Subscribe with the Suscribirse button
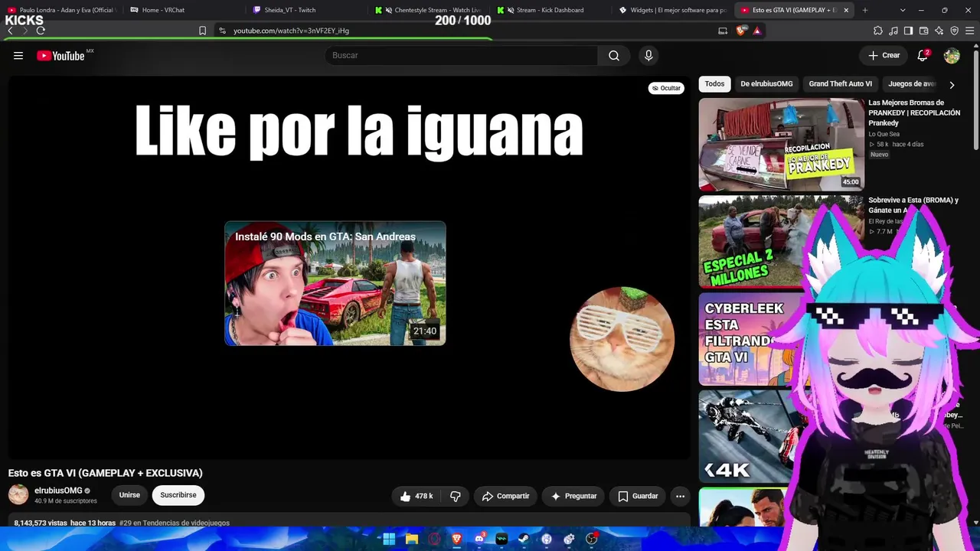The image size is (980, 551). 178,495
